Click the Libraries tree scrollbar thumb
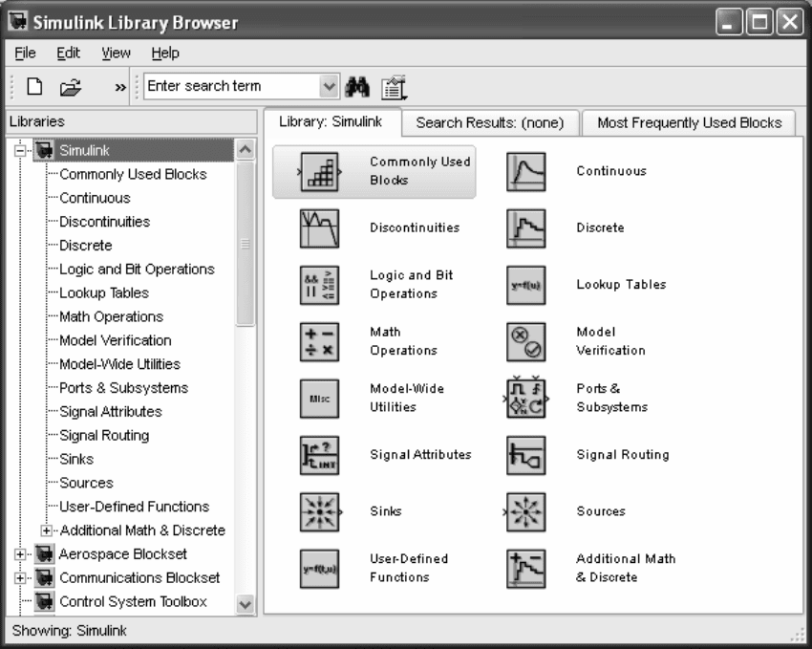The height and width of the screenshot is (649, 812). pyautogui.click(x=246, y=244)
